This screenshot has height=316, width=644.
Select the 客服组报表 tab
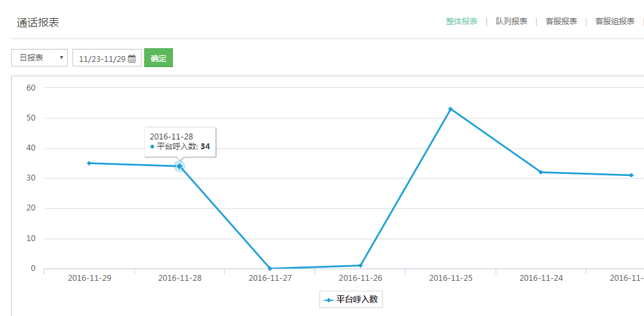coord(615,22)
